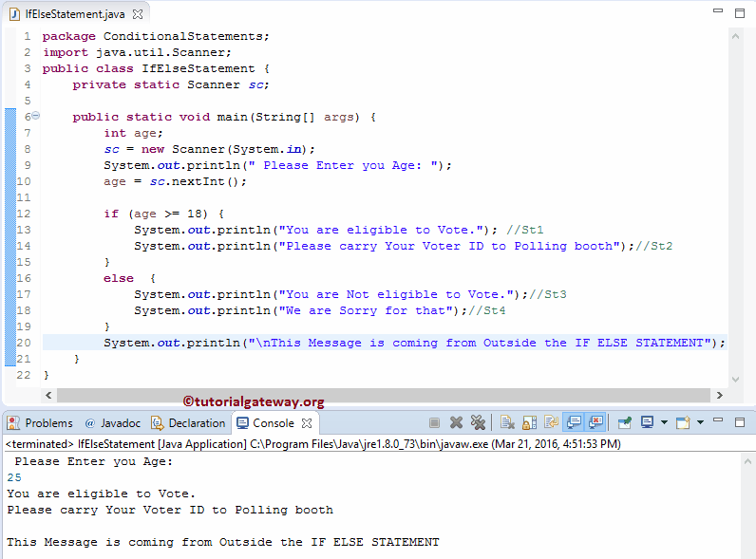Maximize the editor area
Screen dimensions: 756x559
pyautogui.click(x=740, y=13)
